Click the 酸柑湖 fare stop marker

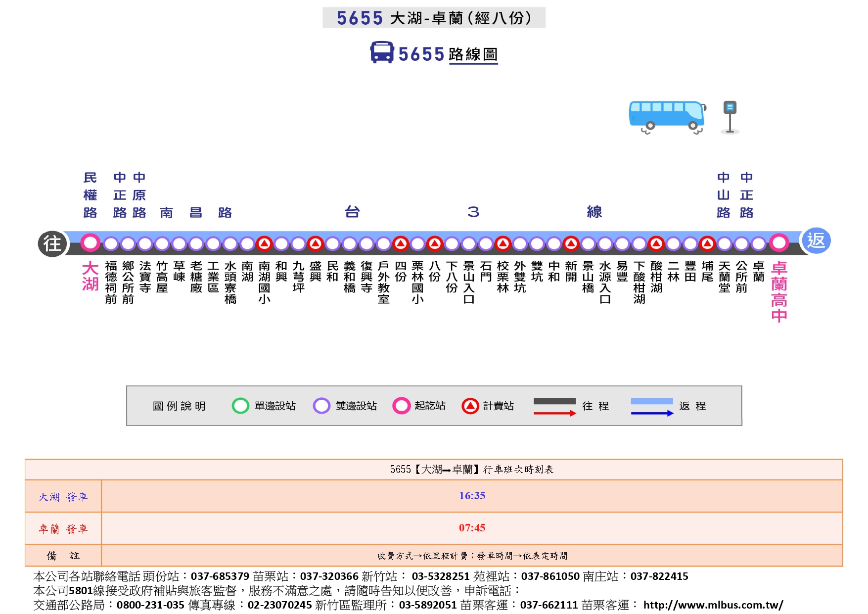tap(656, 243)
